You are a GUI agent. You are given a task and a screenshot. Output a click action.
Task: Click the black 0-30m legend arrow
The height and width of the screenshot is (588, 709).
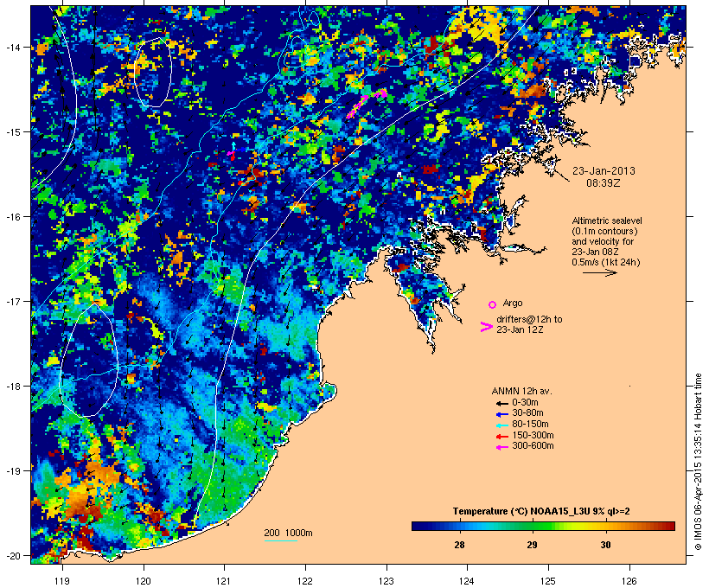(x=501, y=404)
